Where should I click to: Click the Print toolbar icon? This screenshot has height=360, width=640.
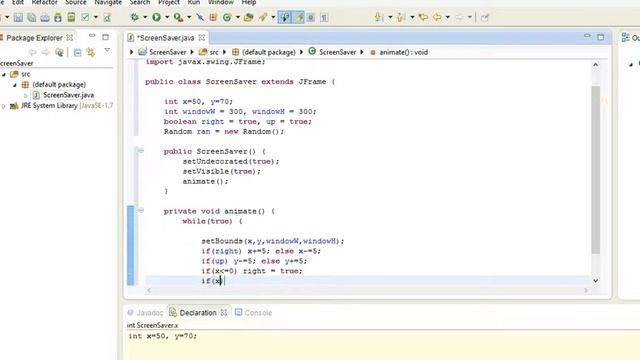44,18
